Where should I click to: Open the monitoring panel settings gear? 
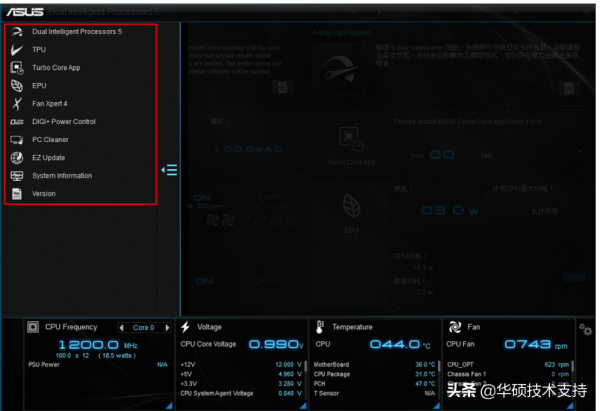[585, 328]
